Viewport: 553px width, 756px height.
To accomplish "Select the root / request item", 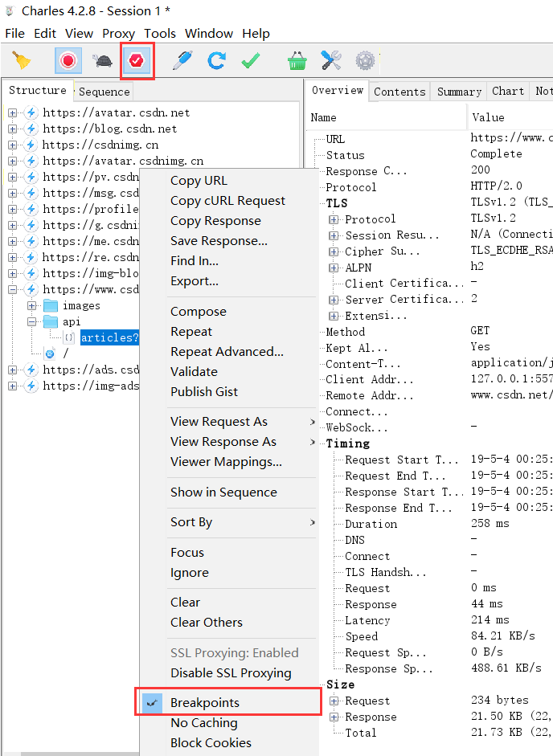I will coord(66,353).
